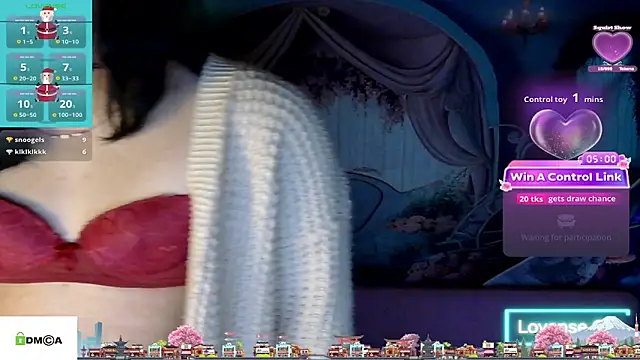
Task: Click the Lovense logo sign
Action: pyautogui.click(x=567, y=327)
